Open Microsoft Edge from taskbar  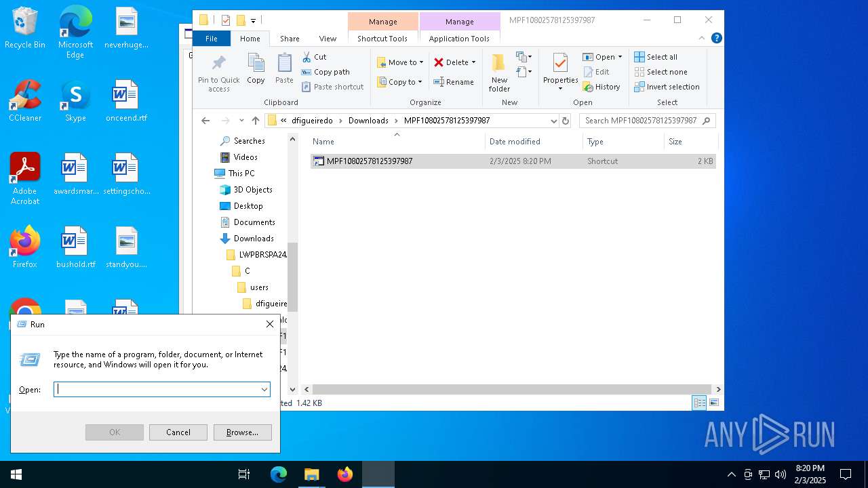[x=279, y=474]
